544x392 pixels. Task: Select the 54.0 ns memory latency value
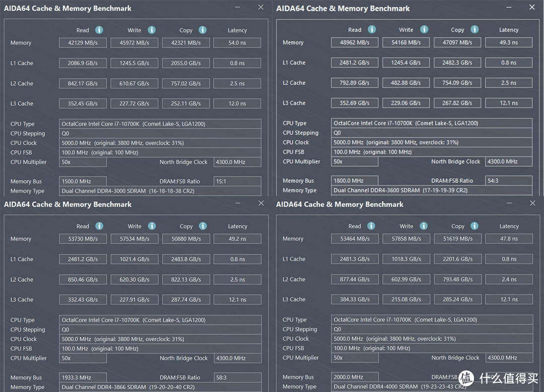[237, 43]
